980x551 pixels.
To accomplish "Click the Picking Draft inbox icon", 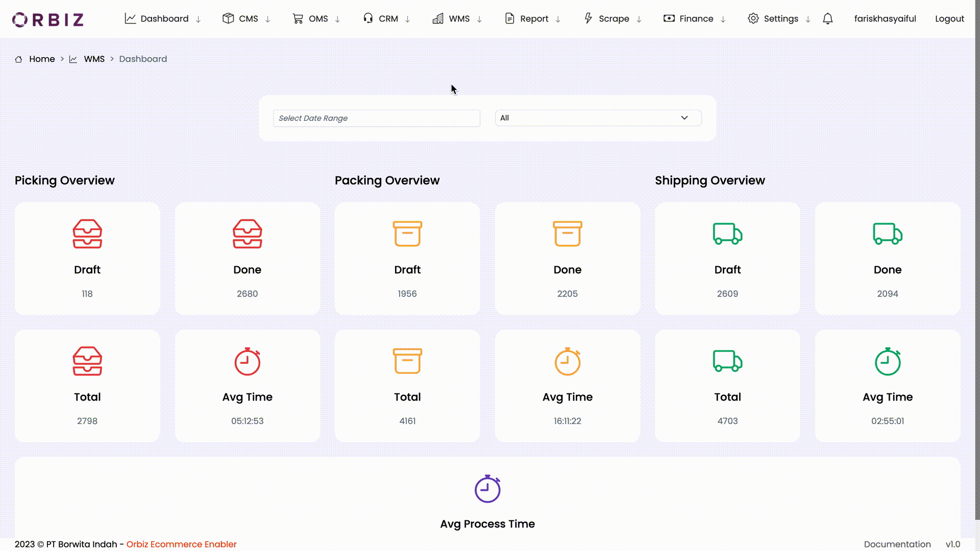I will tap(87, 234).
